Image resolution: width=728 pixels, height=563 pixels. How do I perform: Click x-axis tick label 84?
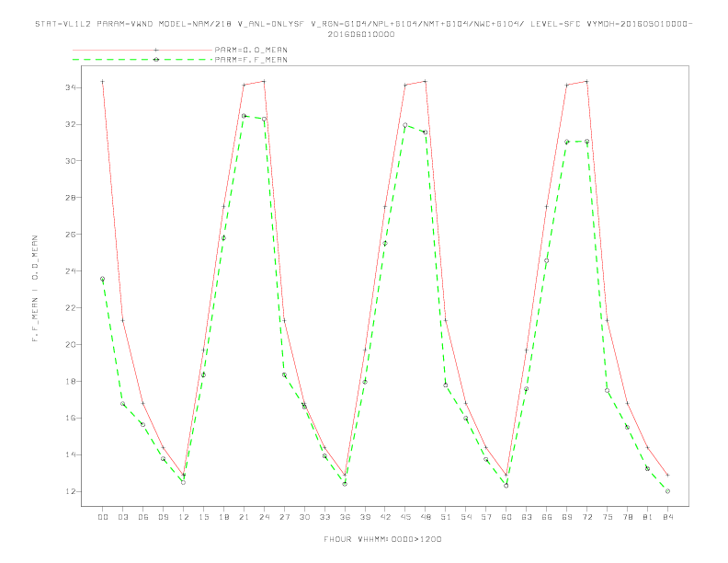(x=667, y=517)
